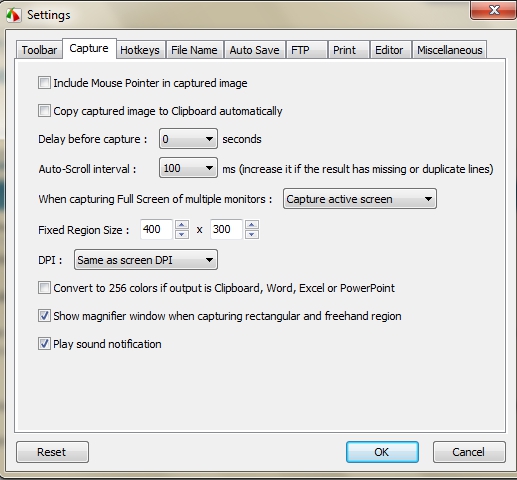Tick Convert to 256 colors checkbox
This screenshot has height=480, width=517.
[44, 288]
